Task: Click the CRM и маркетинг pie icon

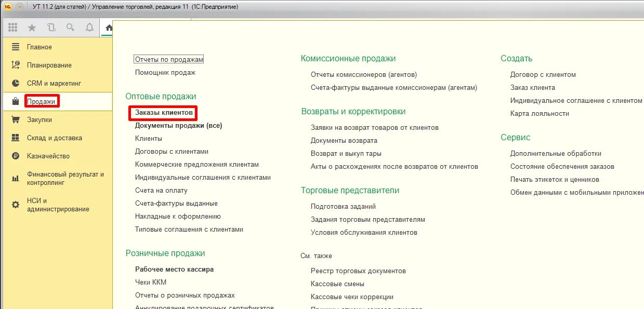Action: tap(16, 83)
